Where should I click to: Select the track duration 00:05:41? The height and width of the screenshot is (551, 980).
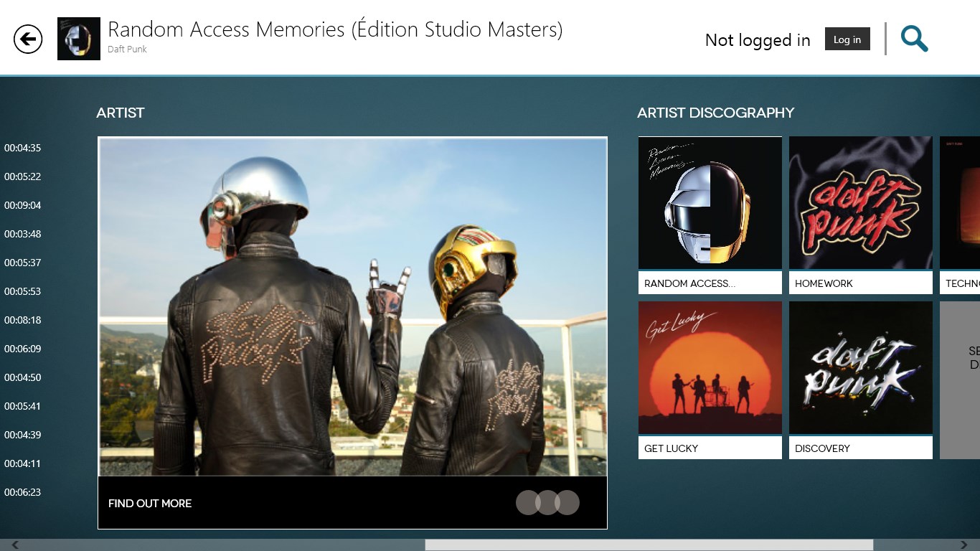click(x=22, y=406)
